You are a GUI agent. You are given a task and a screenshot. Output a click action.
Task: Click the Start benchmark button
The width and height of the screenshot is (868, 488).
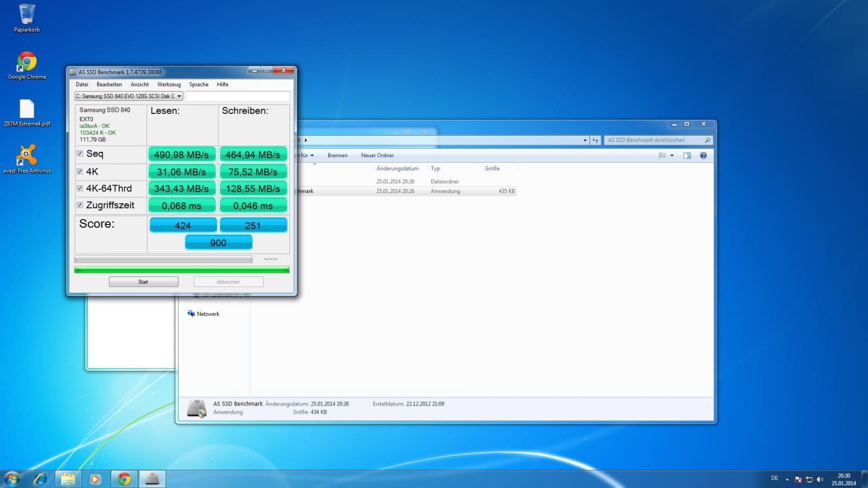point(143,282)
